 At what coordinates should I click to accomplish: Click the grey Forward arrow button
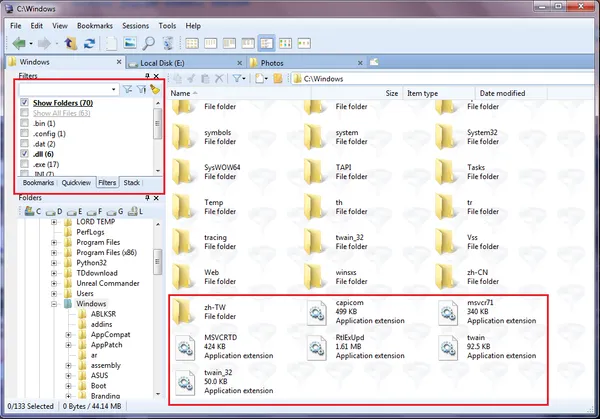click(44, 43)
